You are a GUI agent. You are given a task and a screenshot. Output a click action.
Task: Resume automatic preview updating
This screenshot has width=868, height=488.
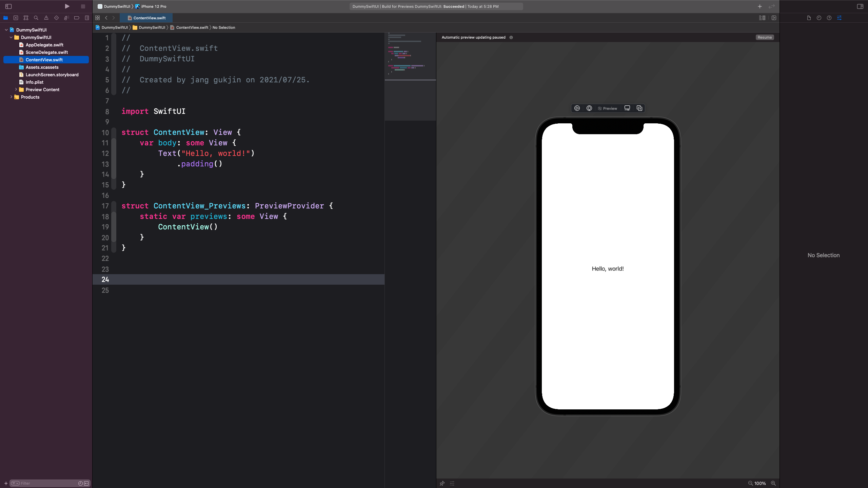click(764, 37)
